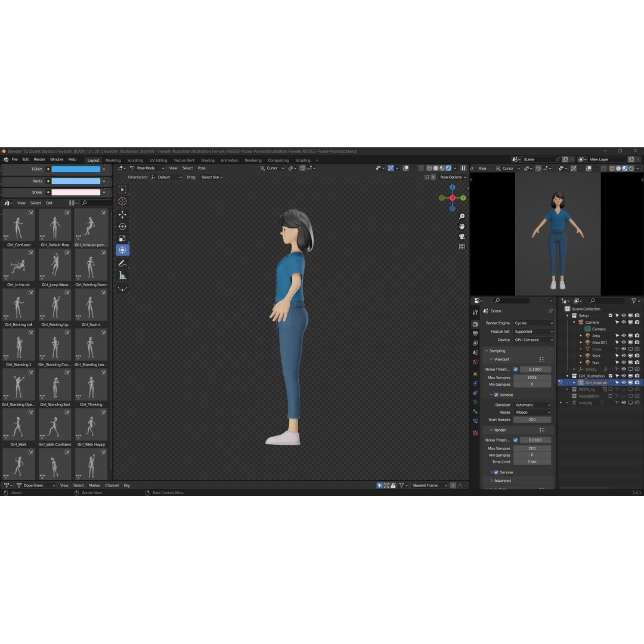This screenshot has height=644, width=644.
Task: Open the Device GPU Compute dropdown
Action: click(x=533, y=340)
